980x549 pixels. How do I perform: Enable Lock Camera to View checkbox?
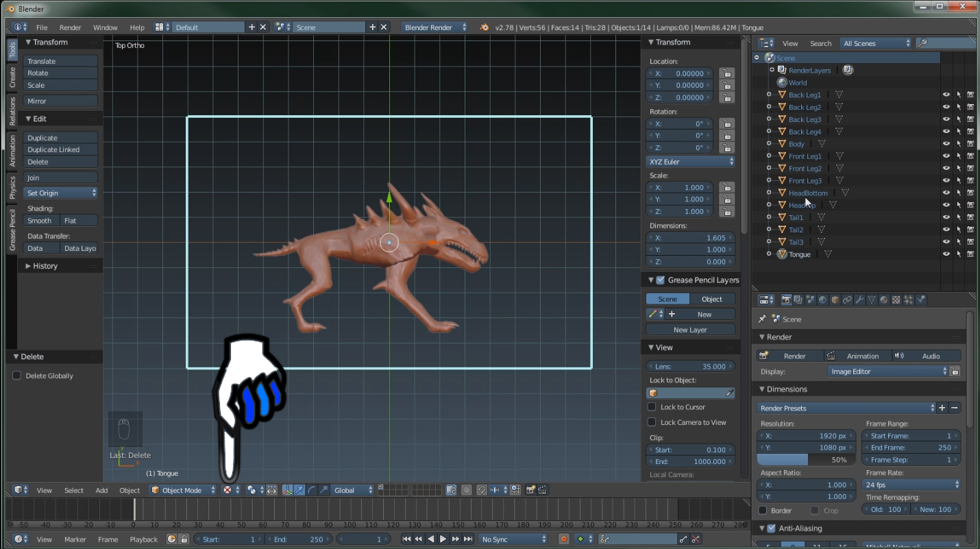click(x=652, y=422)
